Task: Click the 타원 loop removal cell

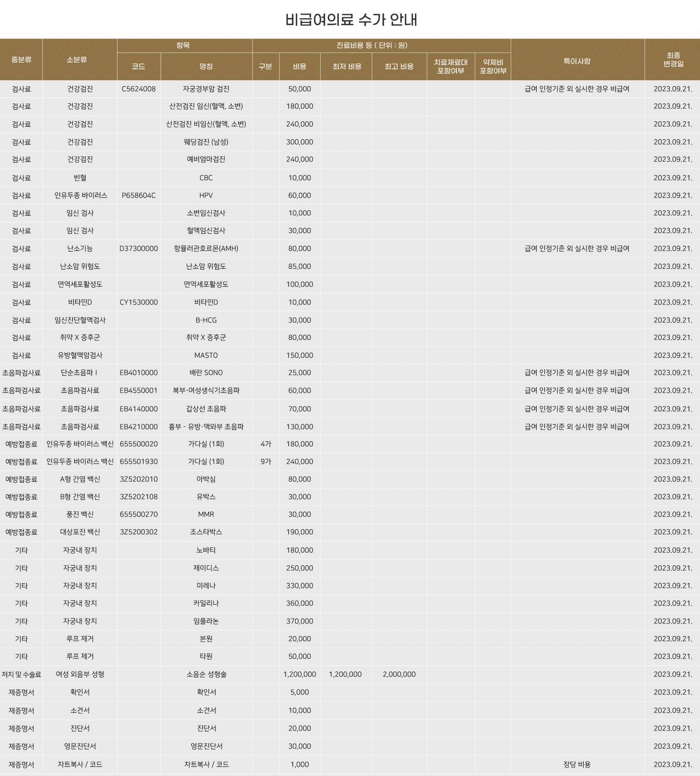Action: pyautogui.click(x=206, y=656)
